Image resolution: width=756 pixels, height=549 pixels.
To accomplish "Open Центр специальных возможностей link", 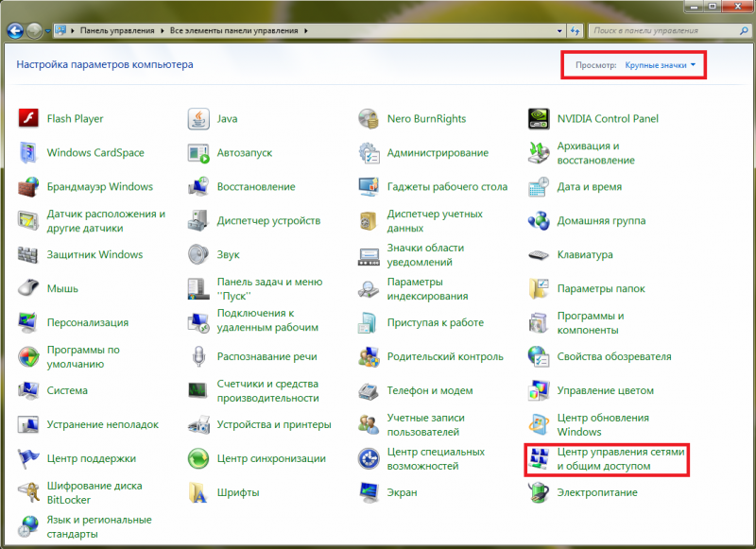I will (436, 459).
